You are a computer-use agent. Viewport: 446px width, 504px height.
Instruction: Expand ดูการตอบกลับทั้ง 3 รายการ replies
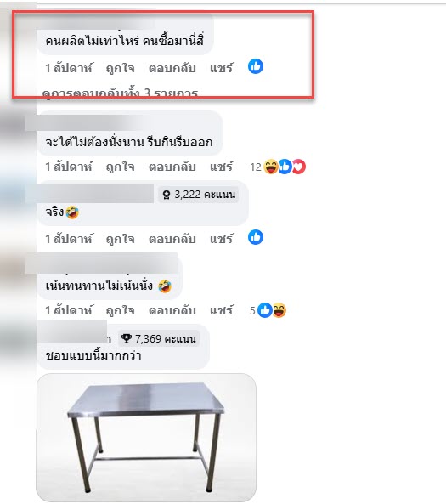[x=120, y=93]
